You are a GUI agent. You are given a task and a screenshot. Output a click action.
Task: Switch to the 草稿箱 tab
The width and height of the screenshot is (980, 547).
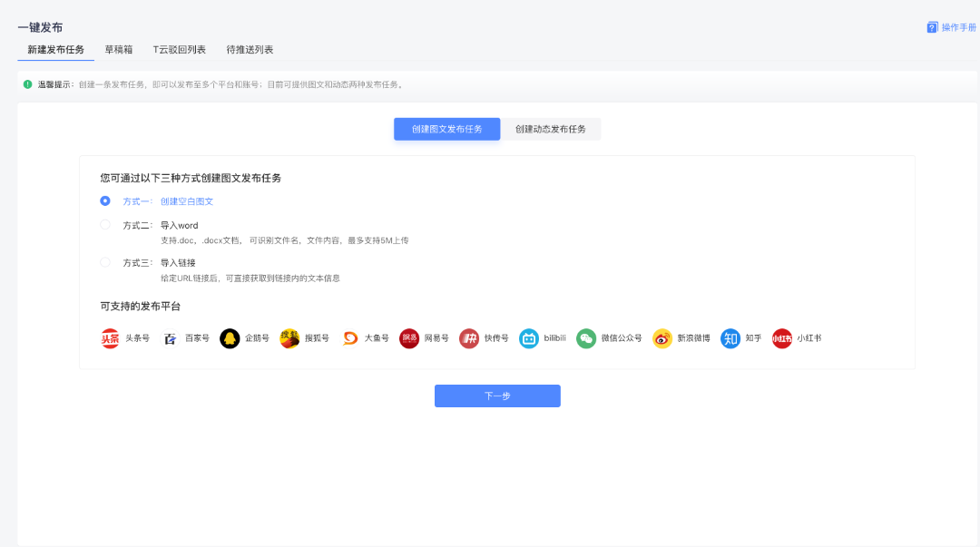(x=118, y=50)
